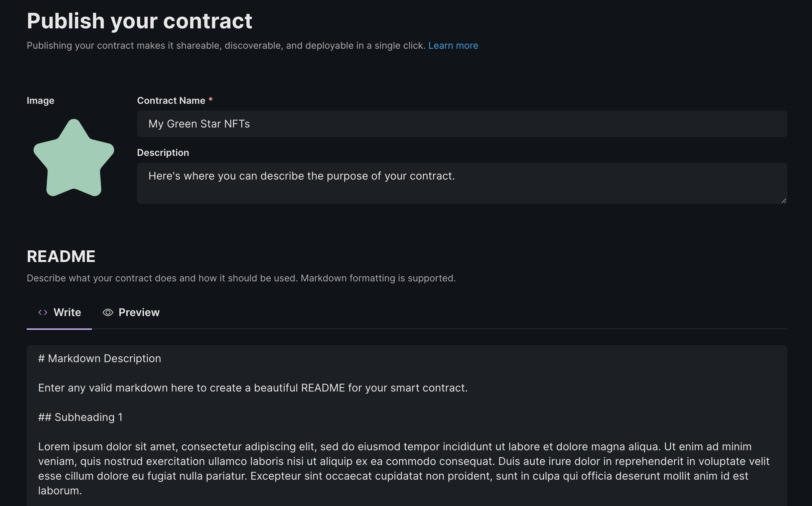The image size is (812, 506).
Task: Click the Contract Name input field
Action: coord(402,124)
